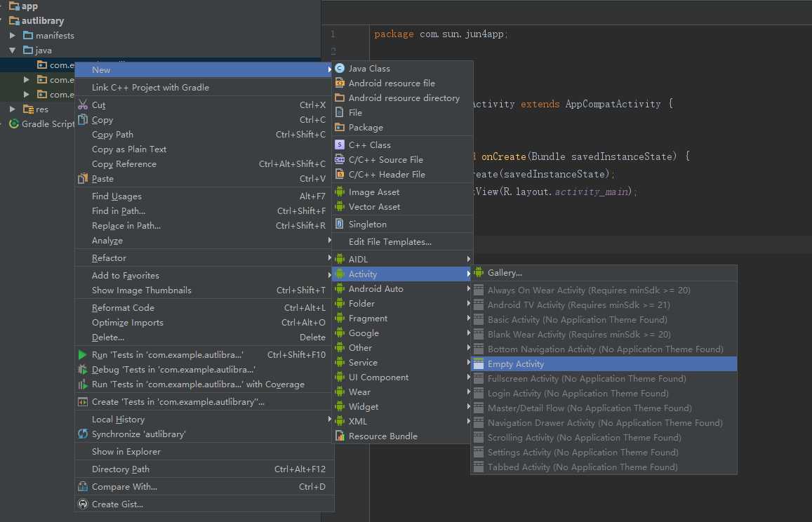Click the Android resource directory folder icon
The height and width of the screenshot is (522, 812).
(x=340, y=98)
